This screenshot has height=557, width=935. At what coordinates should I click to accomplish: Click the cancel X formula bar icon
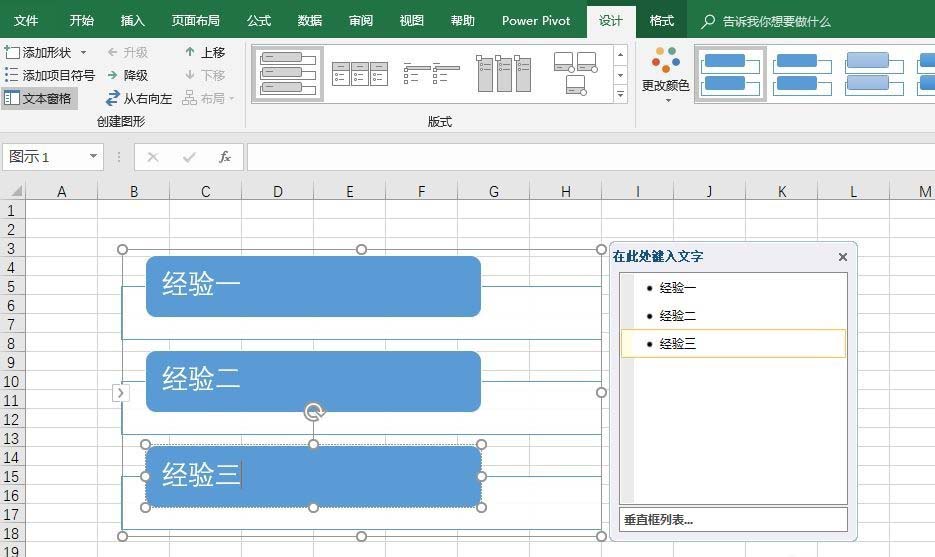point(153,157)
